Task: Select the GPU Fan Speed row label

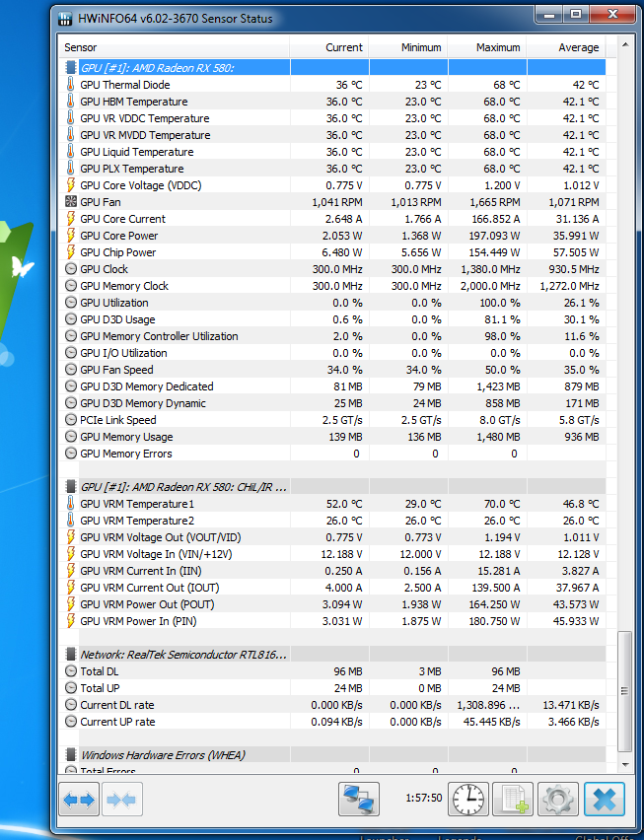Action: (116, 369)
